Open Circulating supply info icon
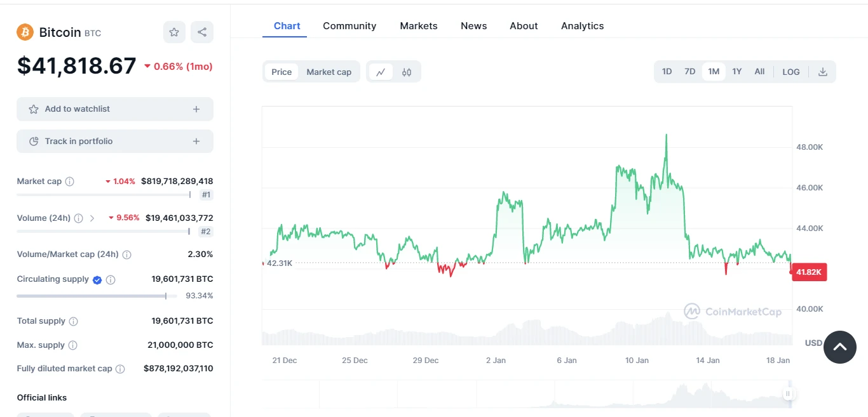The height and width of the screenshot is (417, 868). (111, 279)
